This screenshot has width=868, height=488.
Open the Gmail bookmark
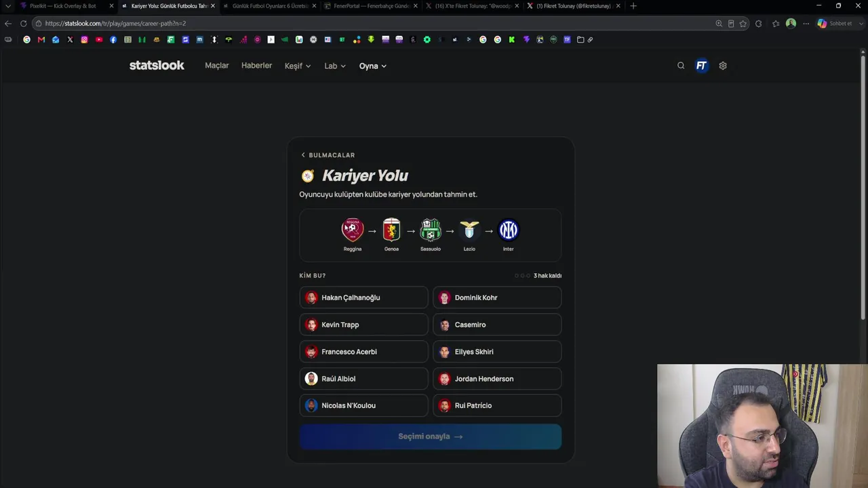[41, 39]
